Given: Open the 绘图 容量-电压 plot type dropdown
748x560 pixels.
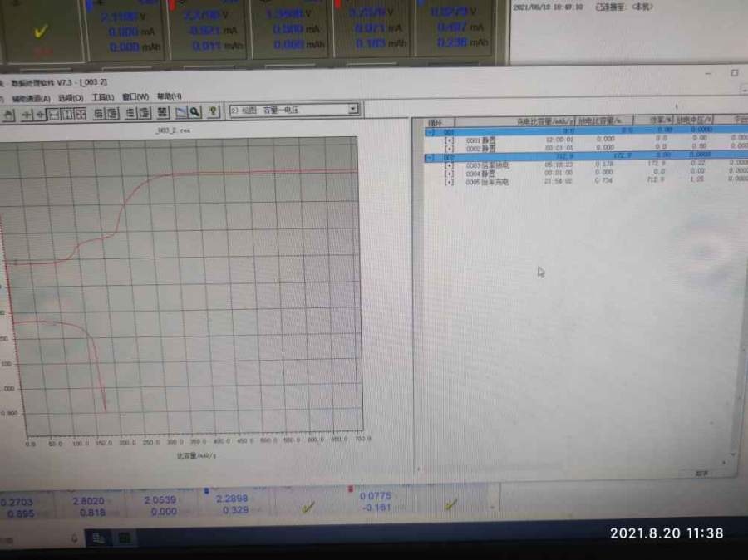Looking at the screenshot, I should tap(353, 109).
